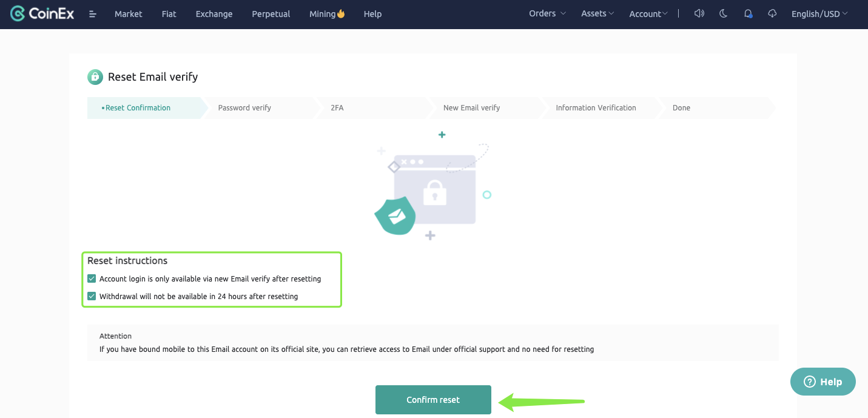868x418 pixels.
Task: Open the notifications bell icon
Action: coord(748,13)
